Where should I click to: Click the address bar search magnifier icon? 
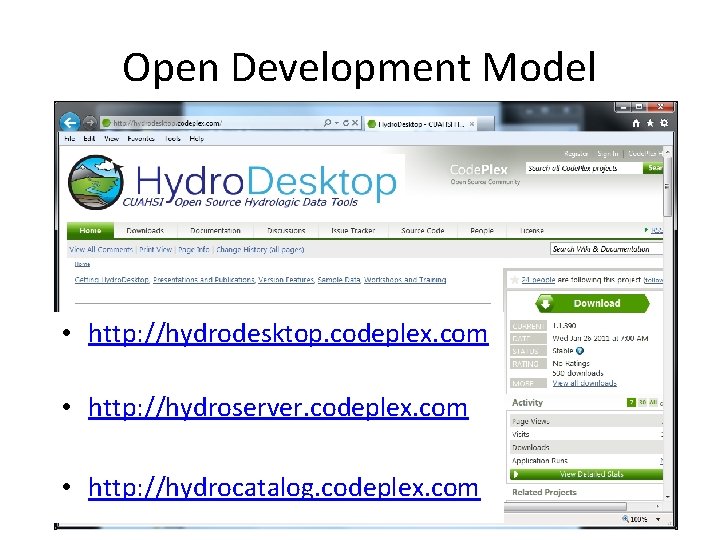click(x=327, y=123)
